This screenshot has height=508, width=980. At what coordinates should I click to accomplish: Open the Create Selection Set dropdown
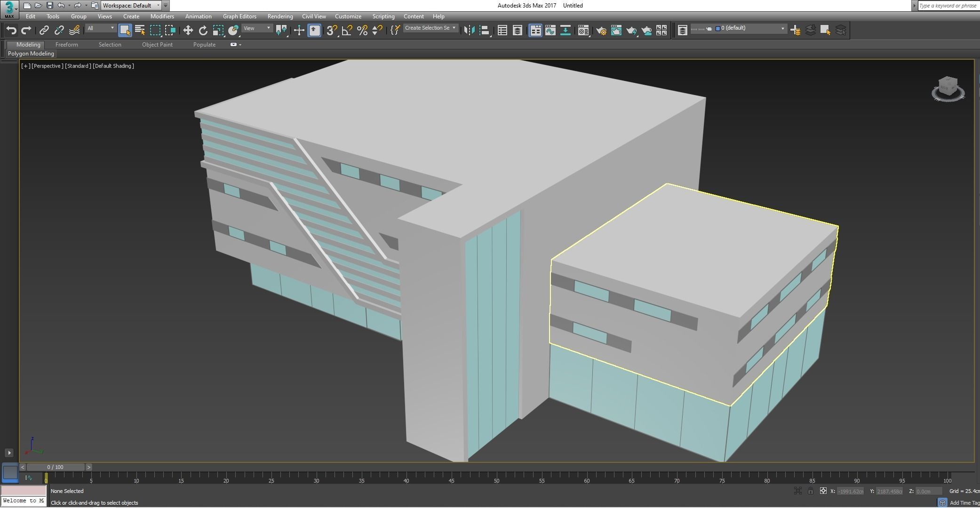[x=430, y=28]
